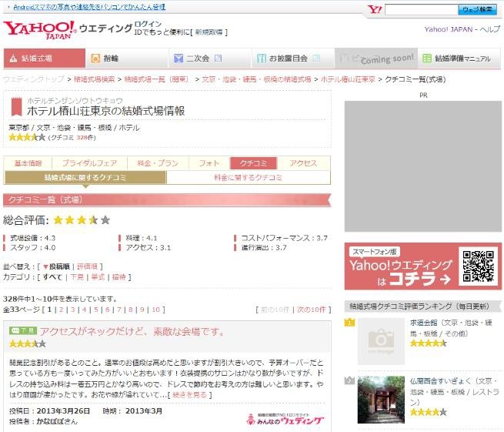This screenshot has height=432, width=504.
Task: Click the みんなのウェディング logo
Action: click(x=285, y=419)
